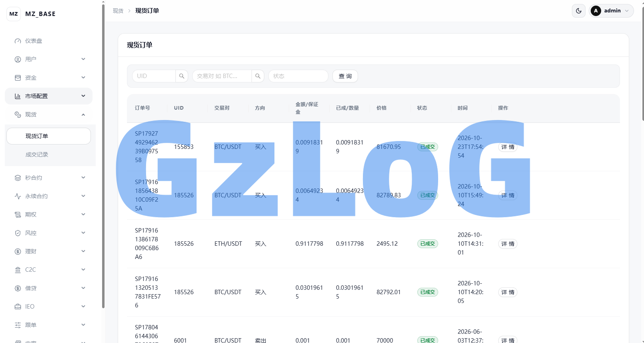
Task: Click the 借贷 loan icon
Action: click(x=18, y=288)
